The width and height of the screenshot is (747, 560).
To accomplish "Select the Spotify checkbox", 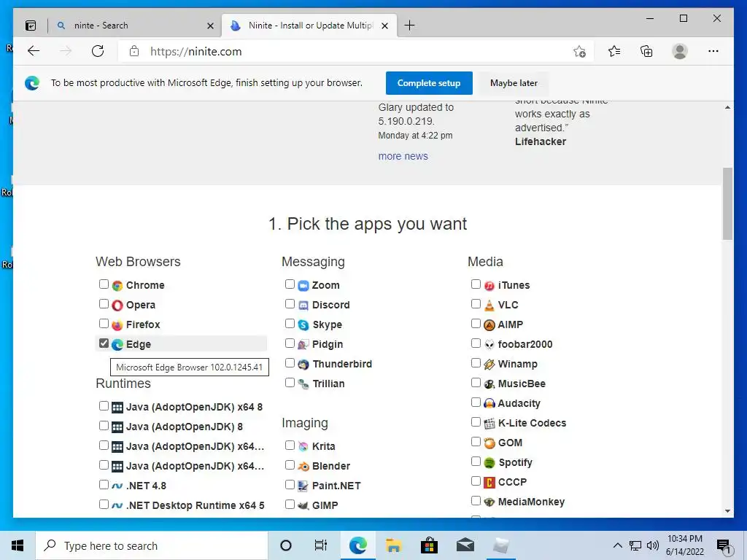I will click(x=476, y=462).
